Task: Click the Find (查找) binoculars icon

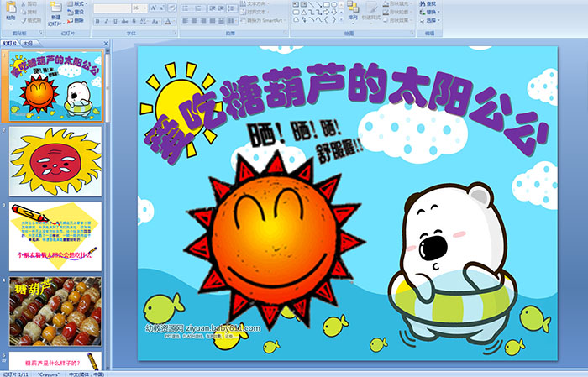Action: [423, 3]
